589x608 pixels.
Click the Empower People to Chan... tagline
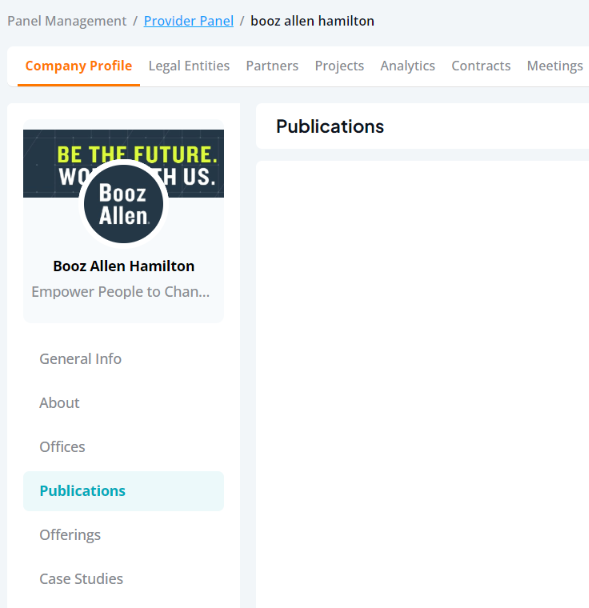[121, 292]
